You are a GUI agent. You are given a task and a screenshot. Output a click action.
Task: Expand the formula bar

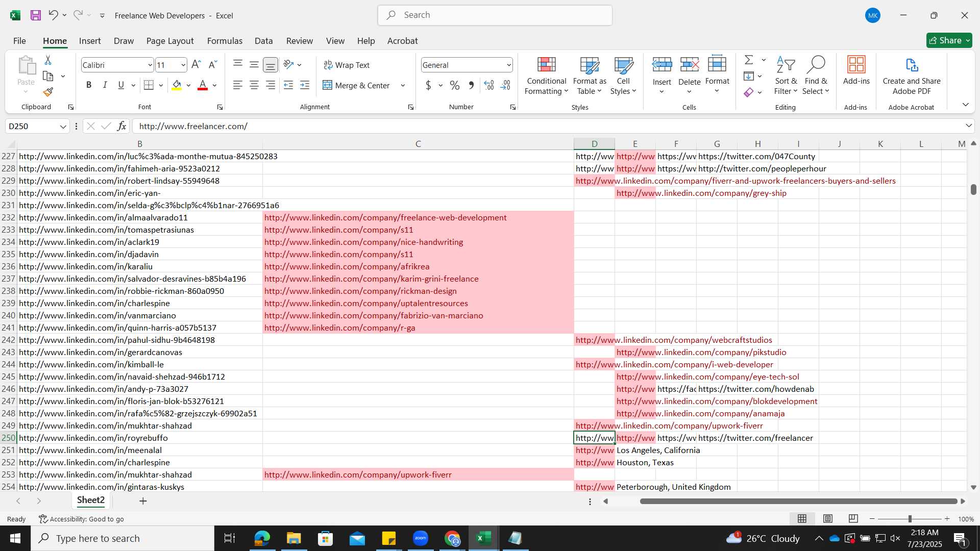pyautogui.click(x=968, y=126)
